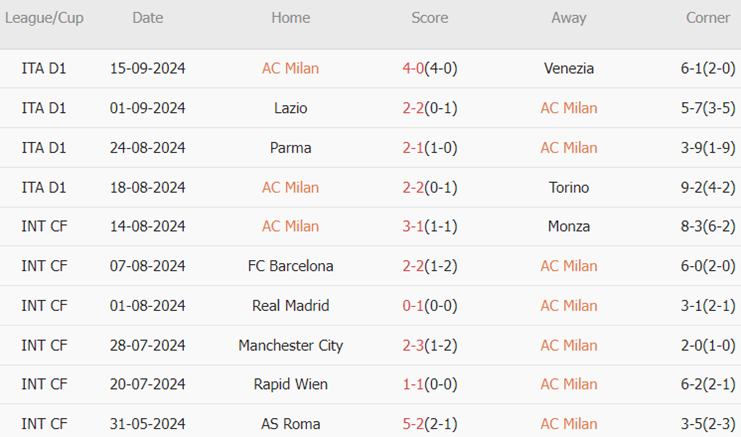Select the 15-09-2024 date cell
The image size is (741, 437).
point(147,69)
